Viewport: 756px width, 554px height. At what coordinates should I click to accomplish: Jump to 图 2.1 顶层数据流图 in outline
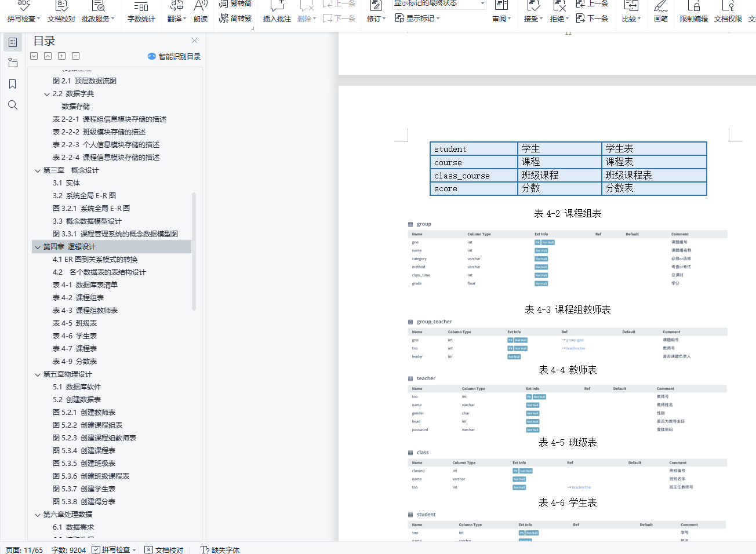(x=85, y=81)
